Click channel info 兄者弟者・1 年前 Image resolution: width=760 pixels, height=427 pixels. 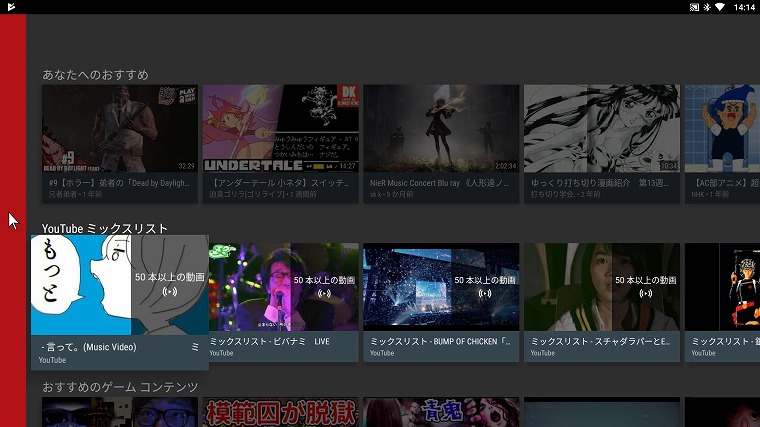75,194
